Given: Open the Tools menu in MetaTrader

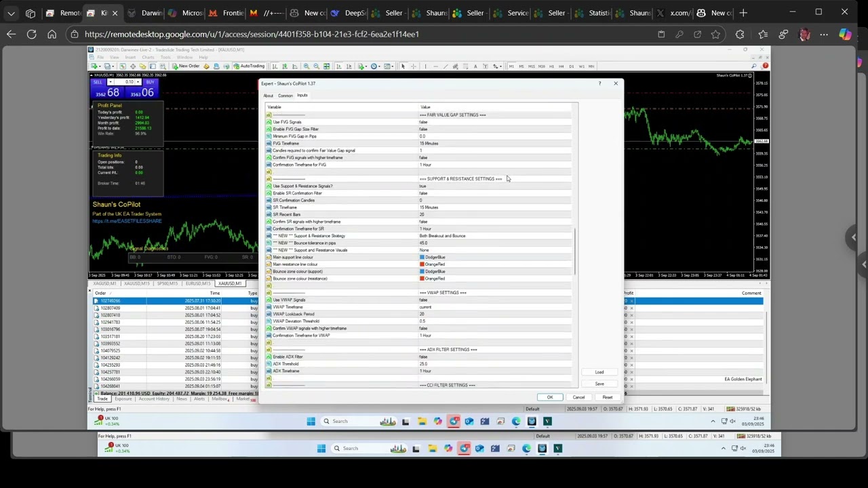Looking at the screenshot, I should tap(165, 58).
